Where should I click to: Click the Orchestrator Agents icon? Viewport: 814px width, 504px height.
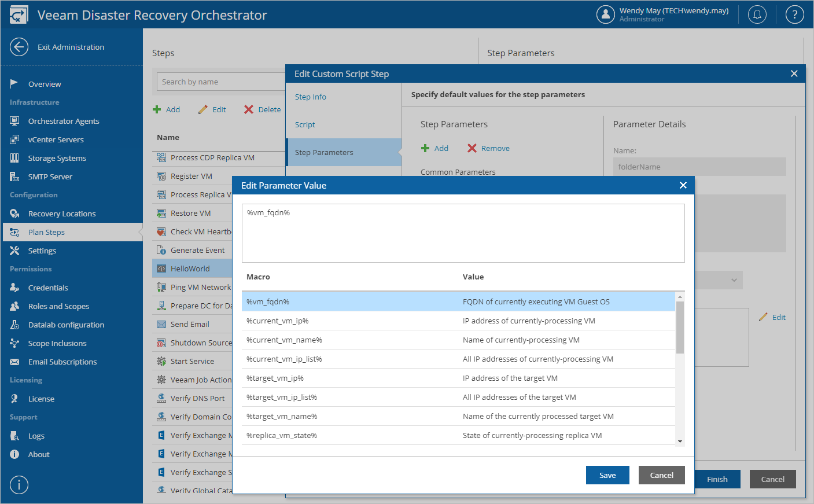(x=14, y=121)
